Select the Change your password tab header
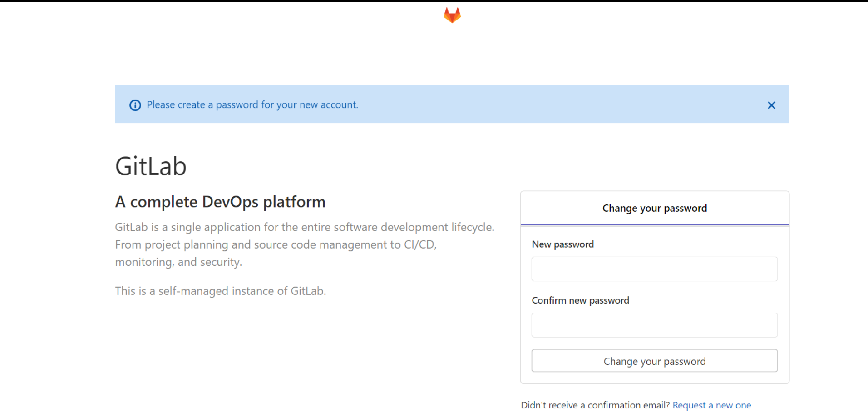 tap(654, 208)
